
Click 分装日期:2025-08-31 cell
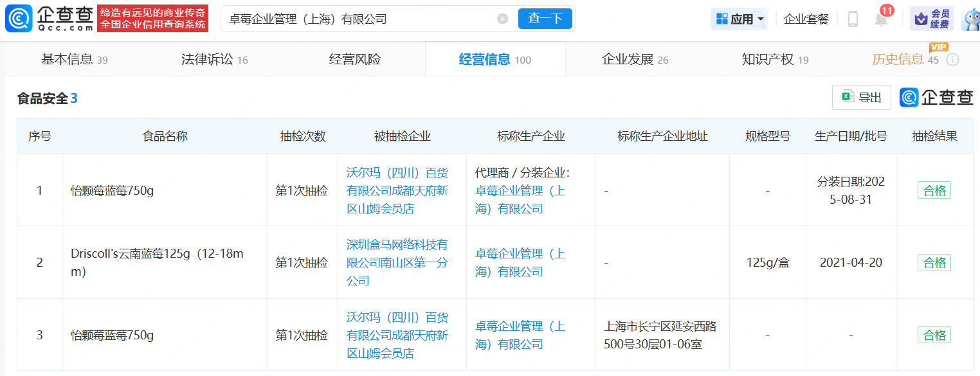pyautogui.click(x=851, y=190)
